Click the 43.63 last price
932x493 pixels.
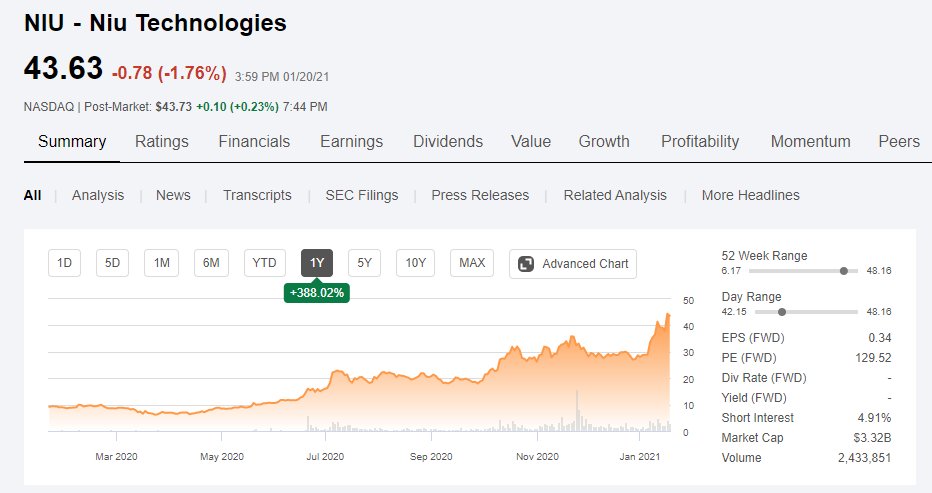click(x=63, y=67)
